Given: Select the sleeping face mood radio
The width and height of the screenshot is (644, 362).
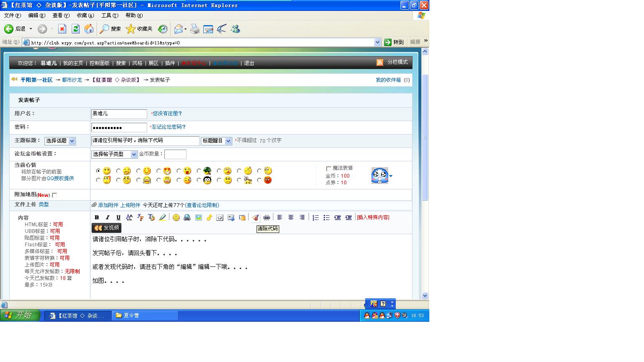Looking at the screenshot, I should [239, 171].
